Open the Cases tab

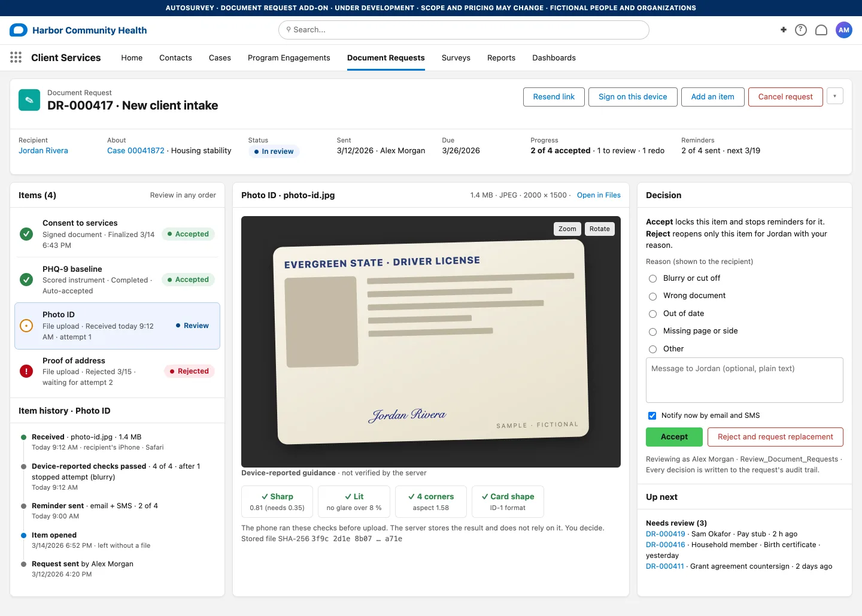220,58
